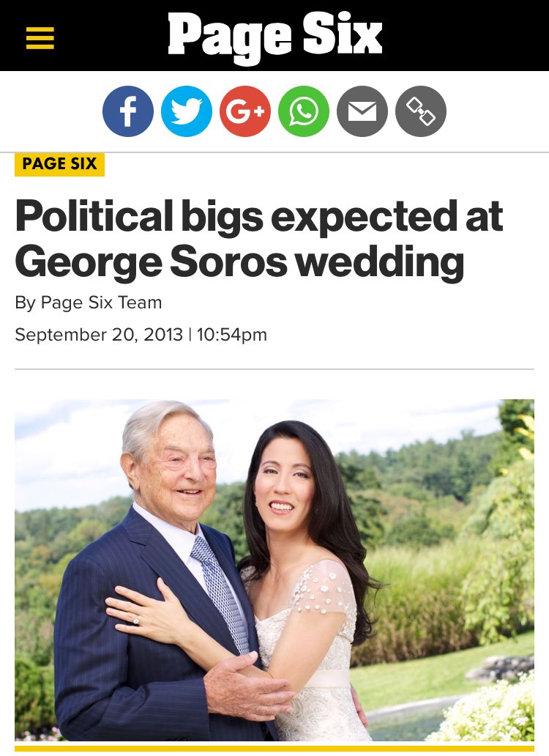The width and height of the screenshot is (549, 756).
Task: Send article through WhatsApp
Action: pos(304,111)
